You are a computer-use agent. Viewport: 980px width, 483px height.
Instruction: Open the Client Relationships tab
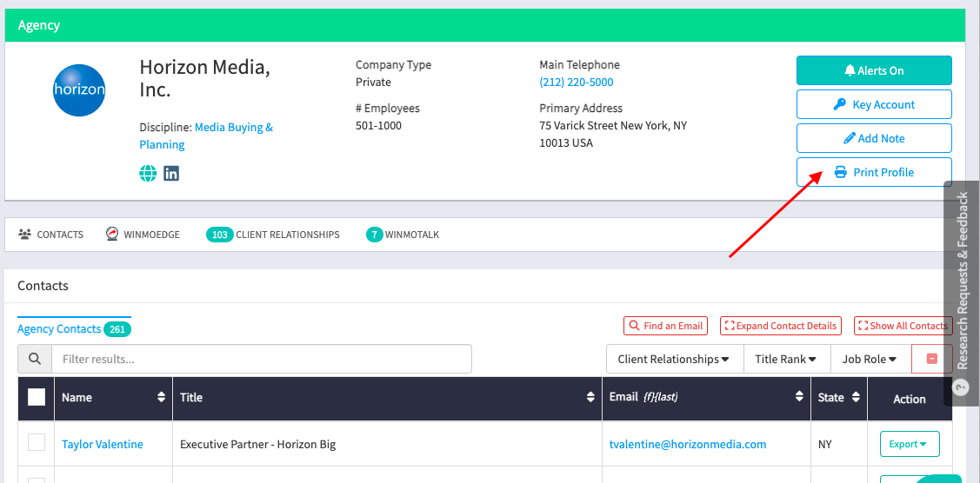click(x=273, y=235)
